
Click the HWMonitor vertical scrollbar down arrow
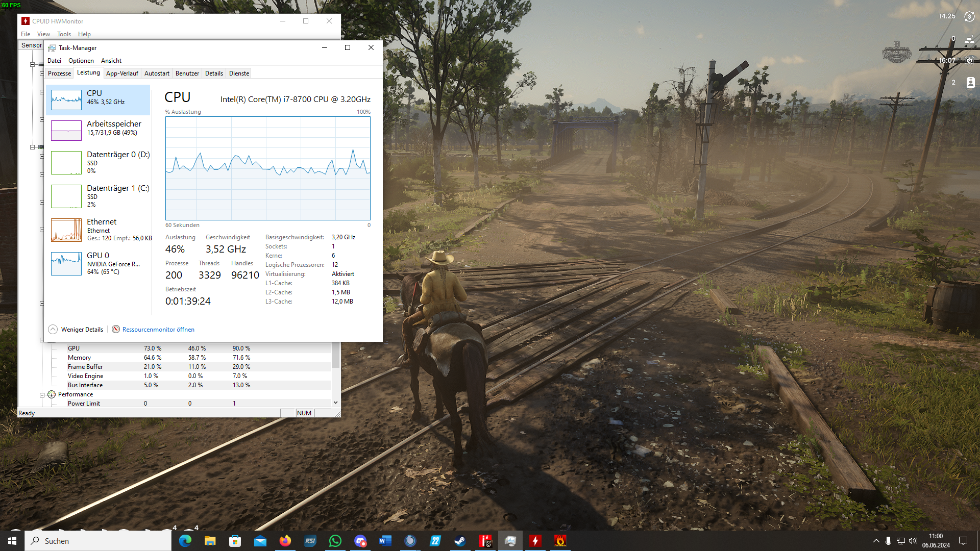pyautogui.click(x=335, y=403)
